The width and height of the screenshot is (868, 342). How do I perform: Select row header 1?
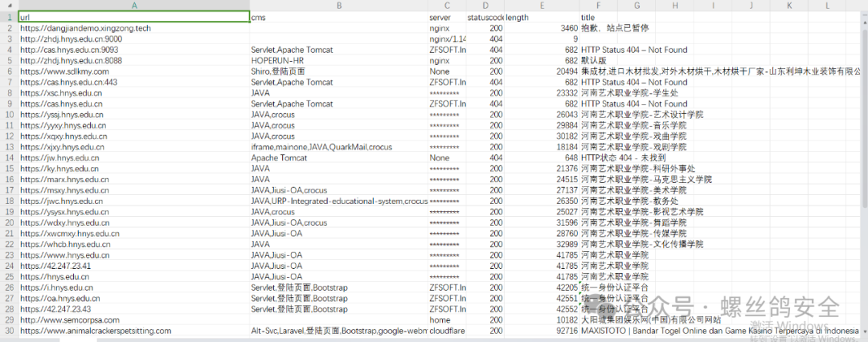click(x=9, y=17)
